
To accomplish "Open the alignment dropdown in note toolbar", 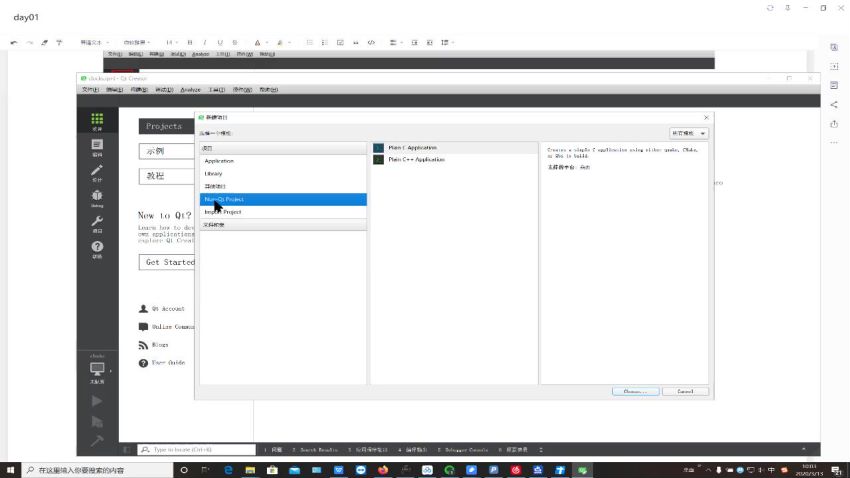I will (x=395, y=42).
